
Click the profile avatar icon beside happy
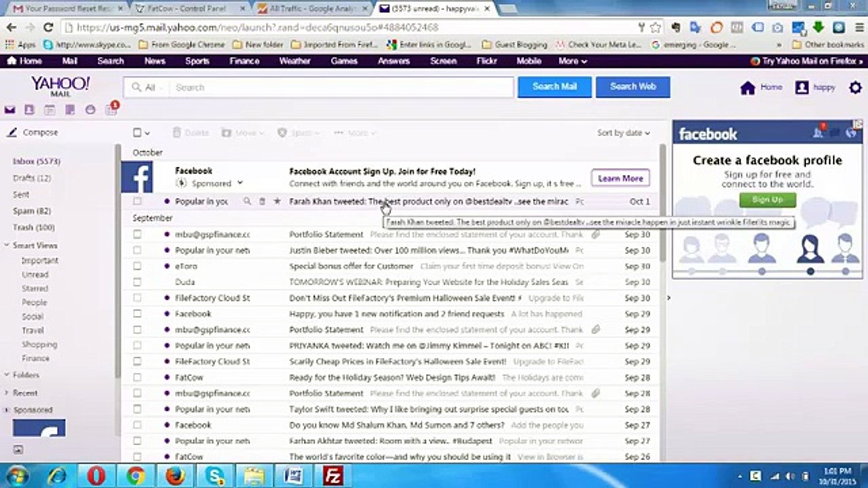pos(802,87)
